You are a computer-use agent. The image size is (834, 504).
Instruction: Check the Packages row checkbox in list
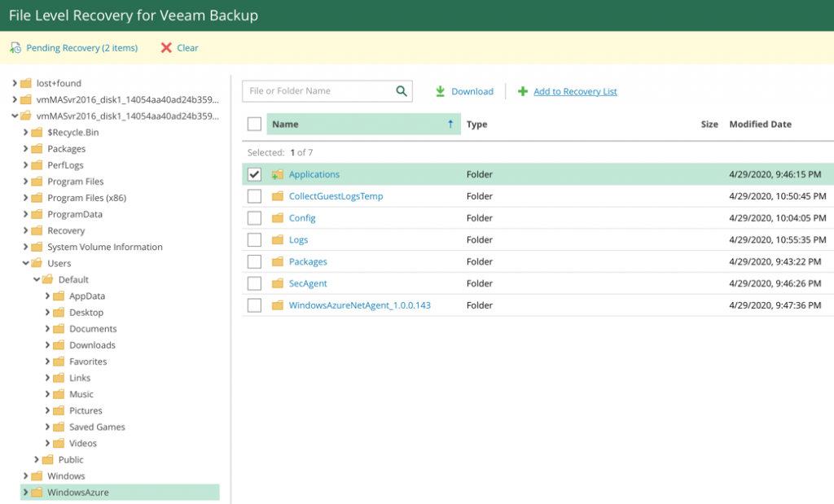pos(254,261)
